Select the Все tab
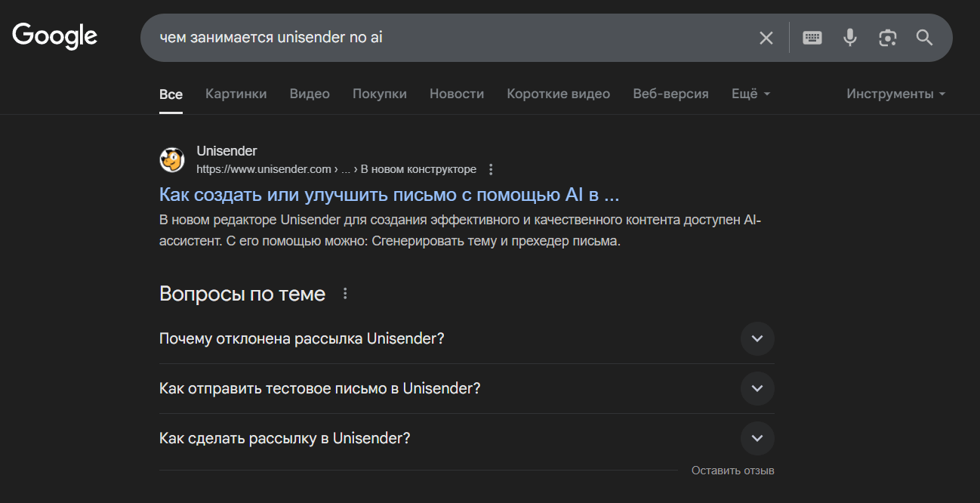The width and height of the screenshot is (980, 503). click(171, 94)
